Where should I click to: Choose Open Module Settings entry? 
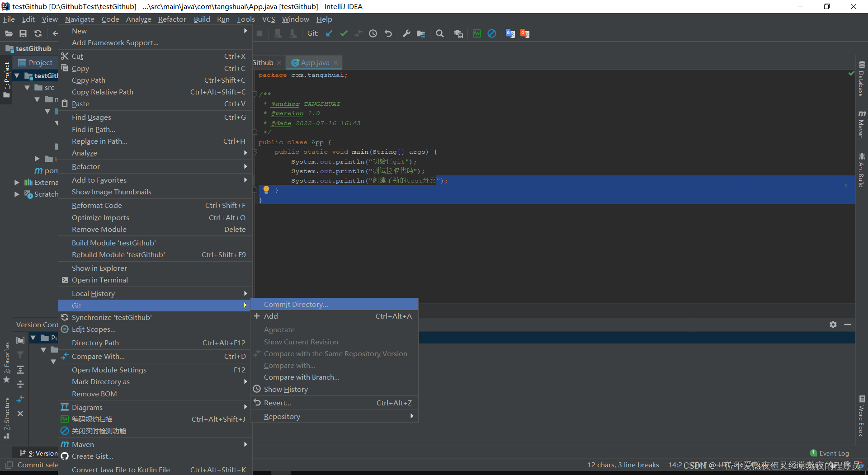(x=156, y=370)
